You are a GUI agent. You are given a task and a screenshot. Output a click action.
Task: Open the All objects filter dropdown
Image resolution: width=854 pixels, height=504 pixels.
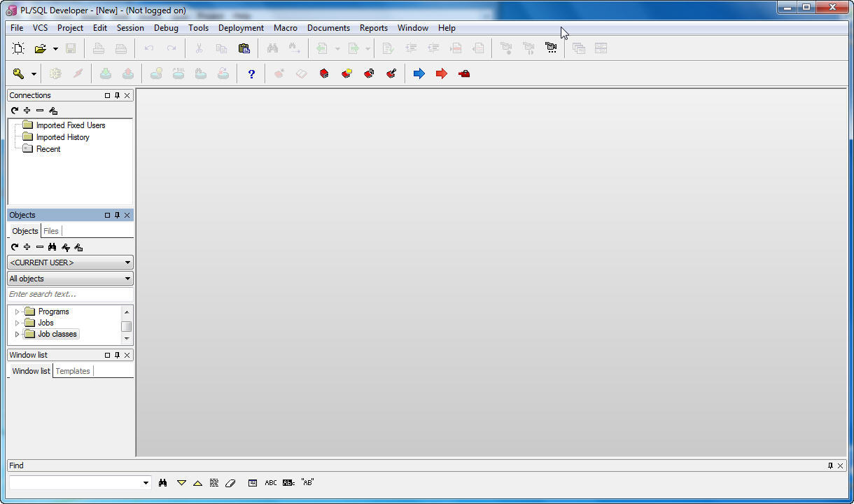click(x=70, y=279)
